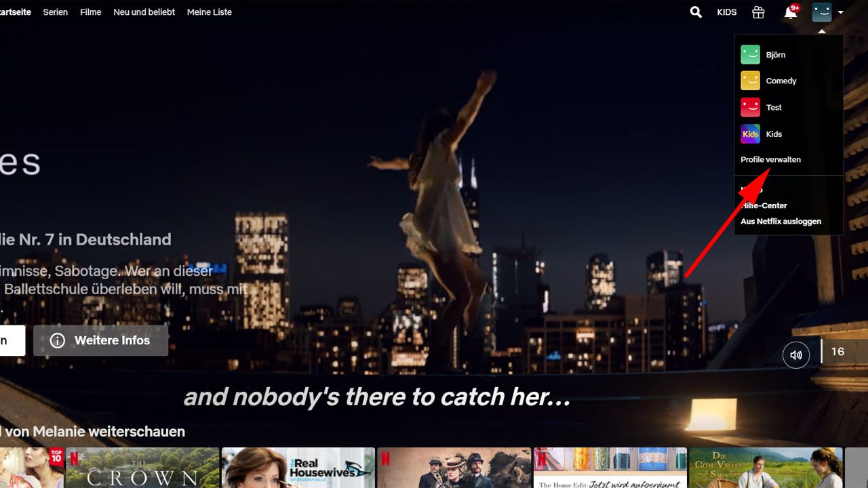Go to Serien in the navigation bar
This screenshot has height=488, width=868.
(x=56, y=12)
